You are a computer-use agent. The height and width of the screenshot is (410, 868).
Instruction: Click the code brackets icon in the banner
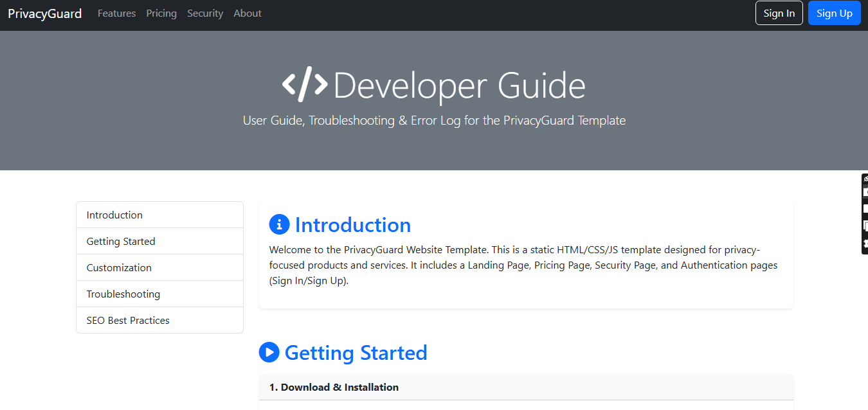[305, 85]
